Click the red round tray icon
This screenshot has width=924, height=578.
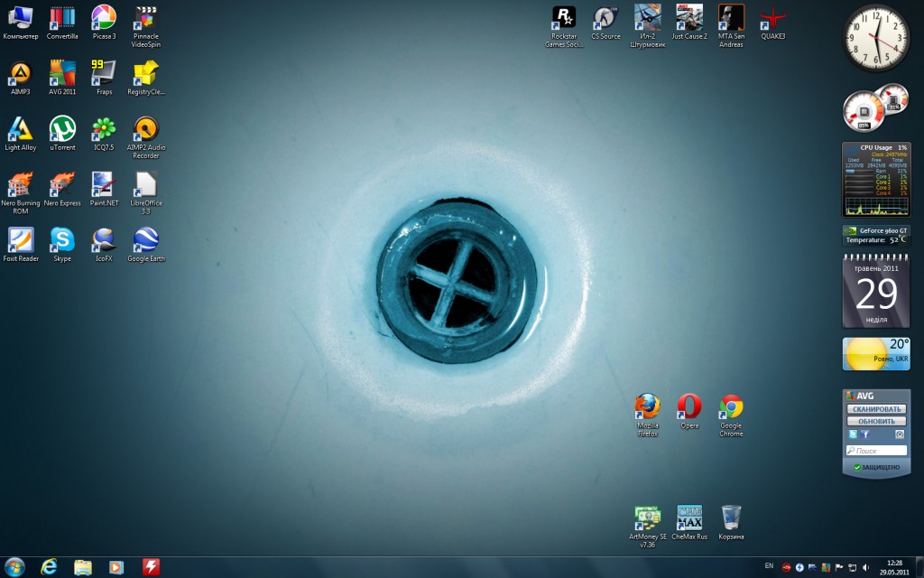coord(786,567)
